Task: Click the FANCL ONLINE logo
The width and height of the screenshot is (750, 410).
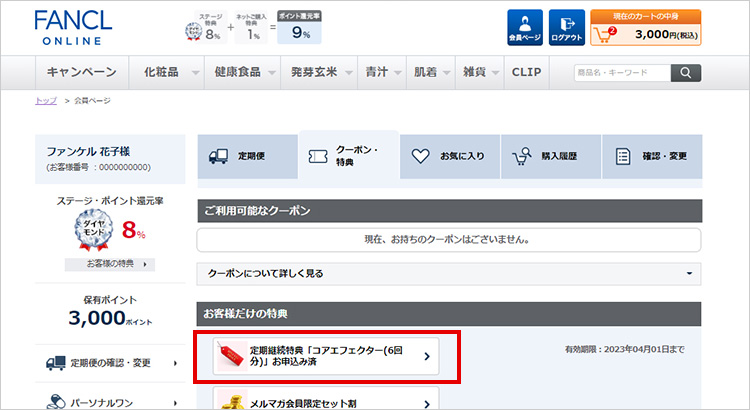Action: (x=73, y=28)
